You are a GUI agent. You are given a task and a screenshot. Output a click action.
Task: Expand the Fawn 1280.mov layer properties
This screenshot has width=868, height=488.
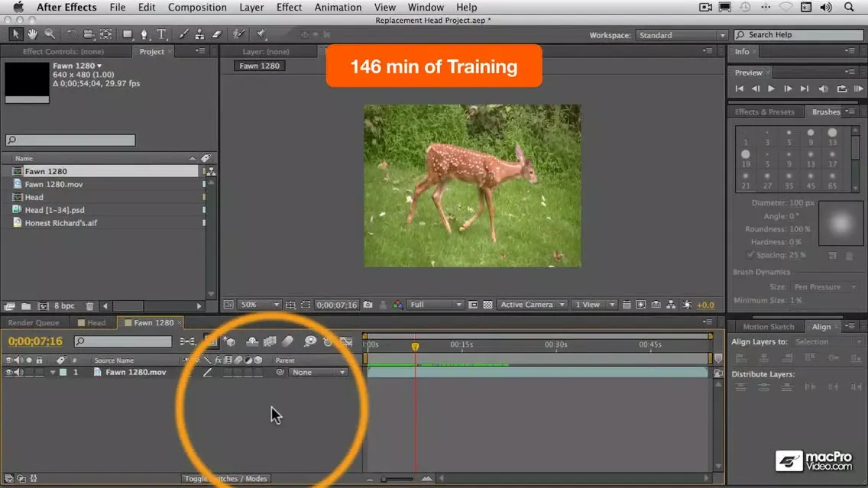point(53,373)
